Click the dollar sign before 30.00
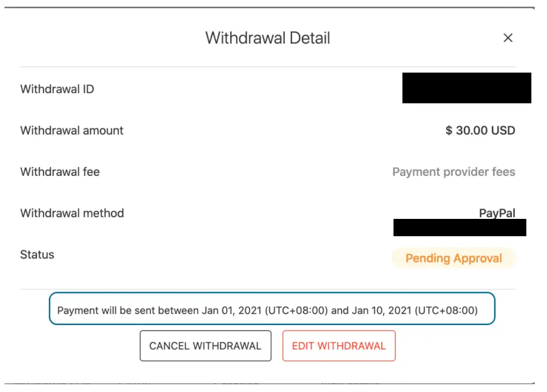This screenshot has height=392, width=547. (449, 130)
